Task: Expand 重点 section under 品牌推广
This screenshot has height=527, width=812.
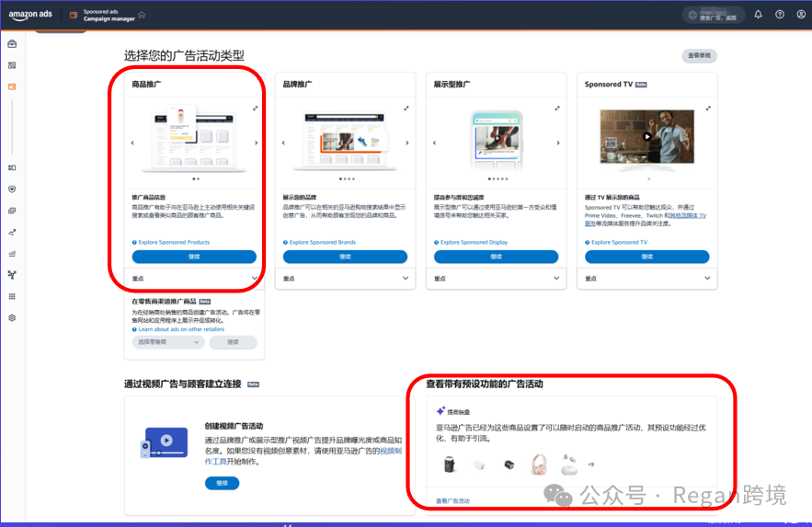Action: pyautogui.click(x=345, y=279)
